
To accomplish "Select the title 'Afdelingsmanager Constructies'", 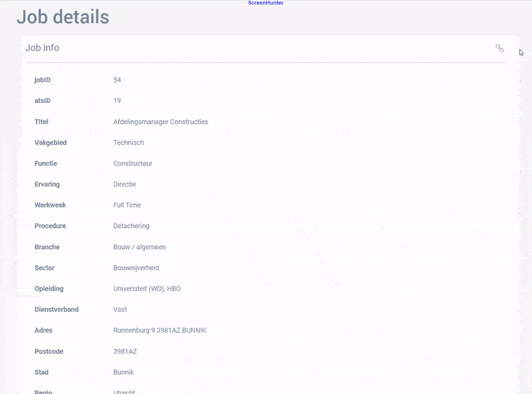I will (x=160, y=122).
